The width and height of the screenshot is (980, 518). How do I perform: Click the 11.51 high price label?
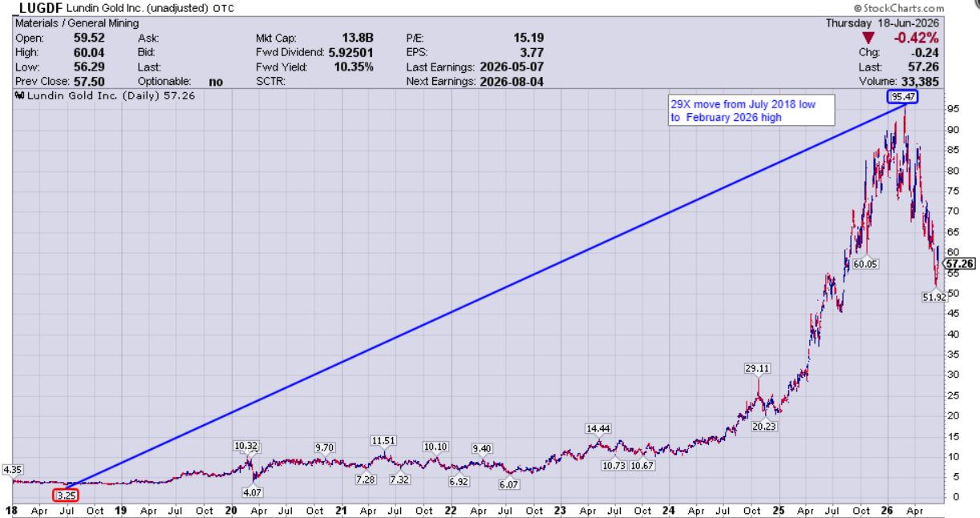point(385,440)
